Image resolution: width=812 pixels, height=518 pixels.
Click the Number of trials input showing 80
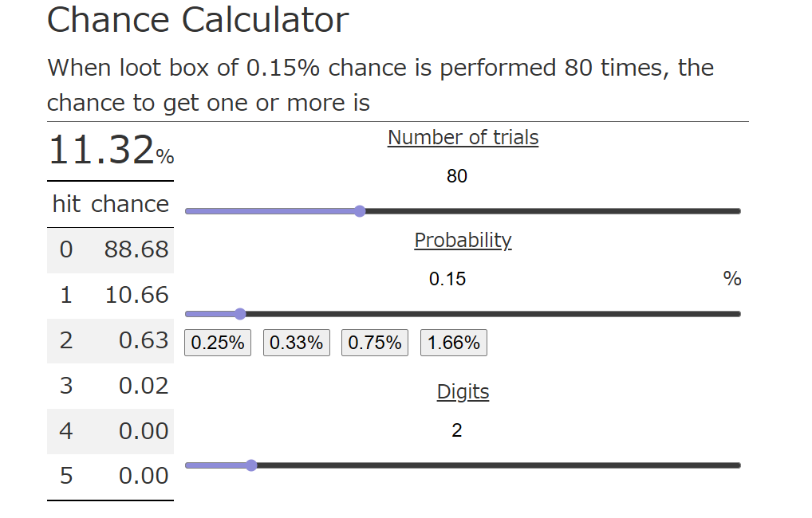point(457,176)
